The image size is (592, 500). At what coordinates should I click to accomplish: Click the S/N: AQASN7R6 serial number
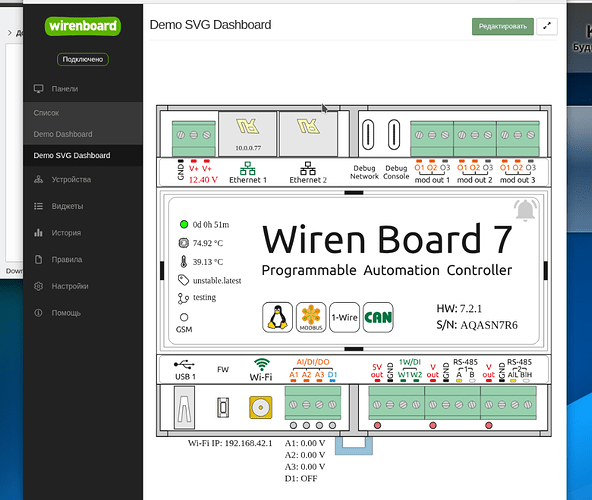tap(477, 325)
